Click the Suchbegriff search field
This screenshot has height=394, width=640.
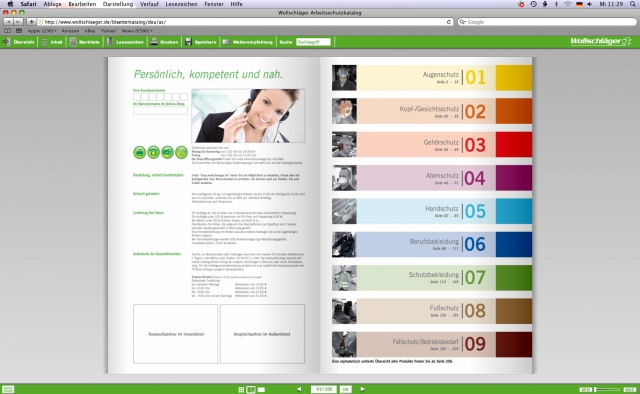click(x=313, y=42)
